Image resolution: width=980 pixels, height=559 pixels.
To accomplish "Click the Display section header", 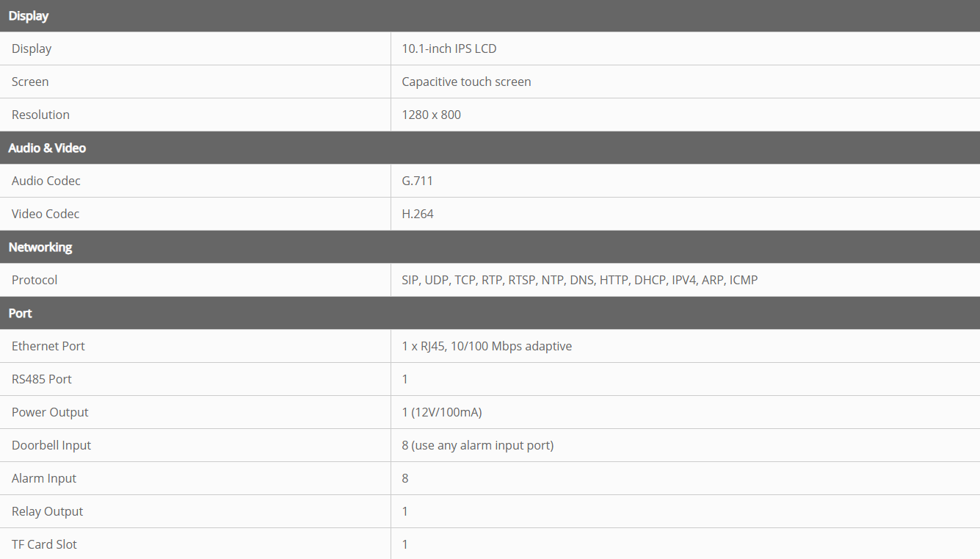I will (x=29, y=15).
